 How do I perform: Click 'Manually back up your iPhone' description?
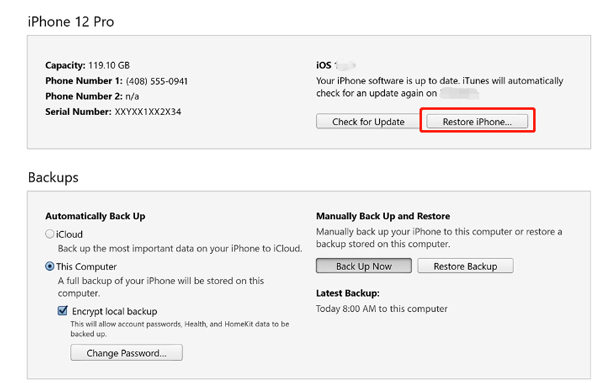pyautogui.click(x=439, y=238)
